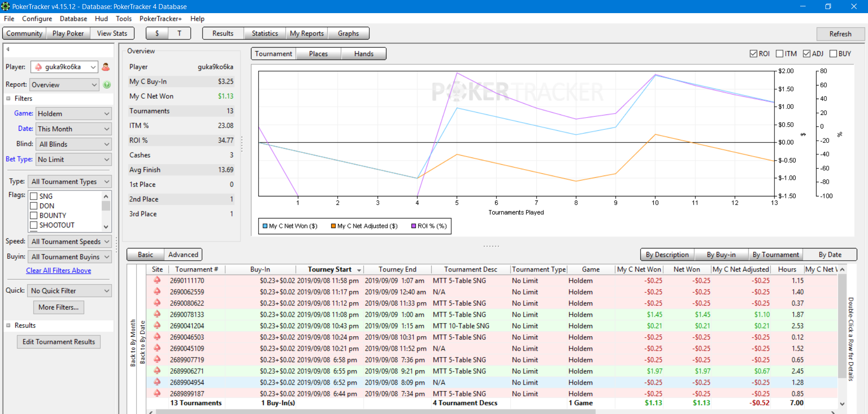Click the My C Net Adjusted legend swatch
This screenshot has width=868, height=414.
[x=333, y=226]
